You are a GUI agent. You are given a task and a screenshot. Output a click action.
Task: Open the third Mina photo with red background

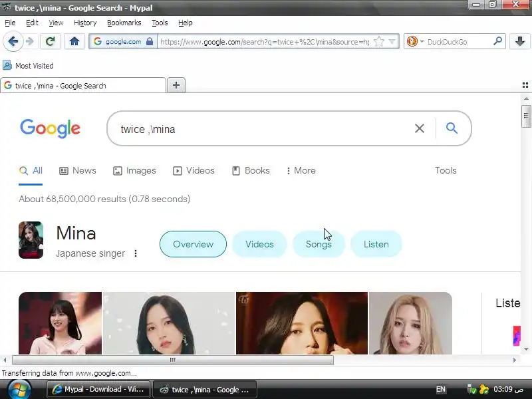(302, 323)
